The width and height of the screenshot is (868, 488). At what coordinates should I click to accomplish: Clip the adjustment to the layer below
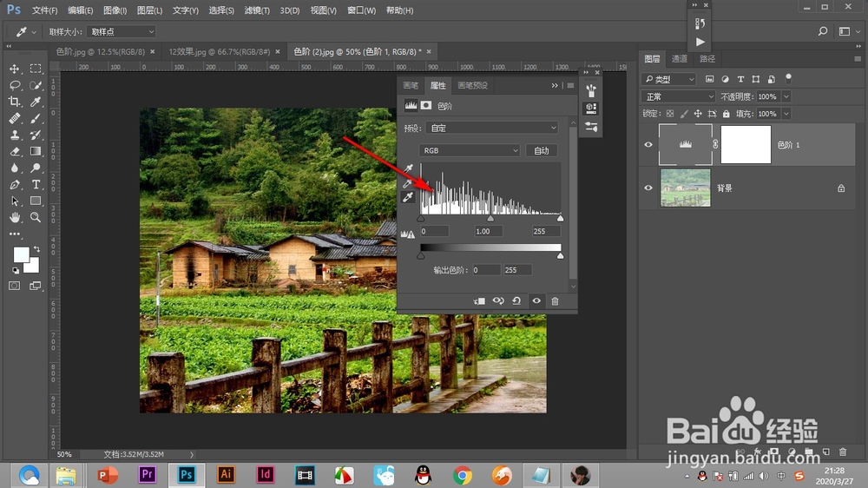(479, 300)
